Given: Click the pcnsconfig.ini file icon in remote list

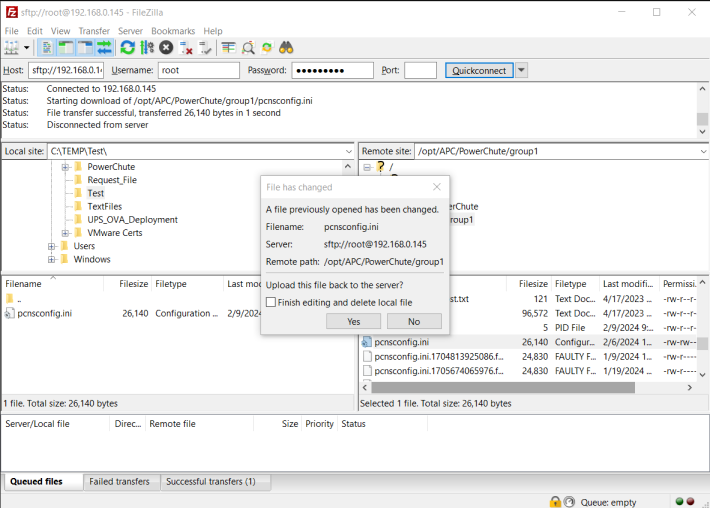Looking at the screenshot, I should coord(367,342).
